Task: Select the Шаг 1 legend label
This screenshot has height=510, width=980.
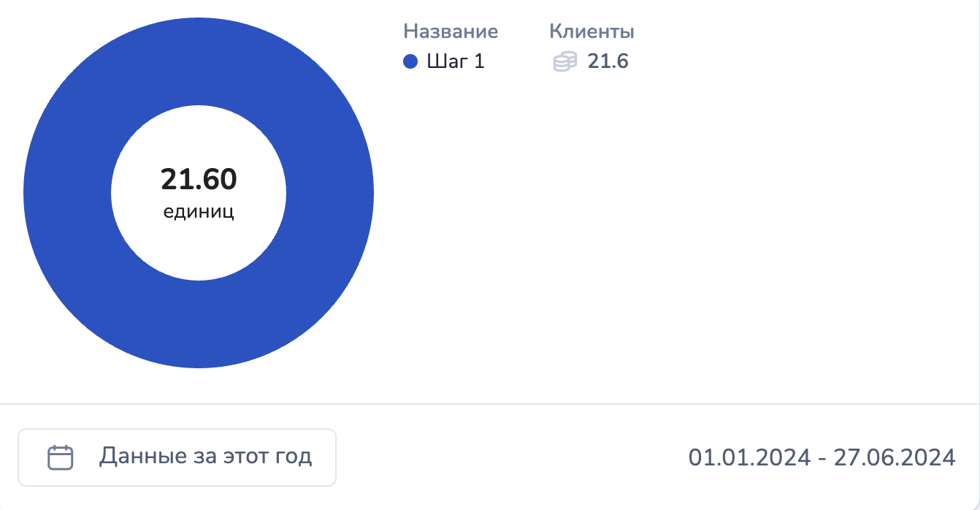Action: (456, 61)
